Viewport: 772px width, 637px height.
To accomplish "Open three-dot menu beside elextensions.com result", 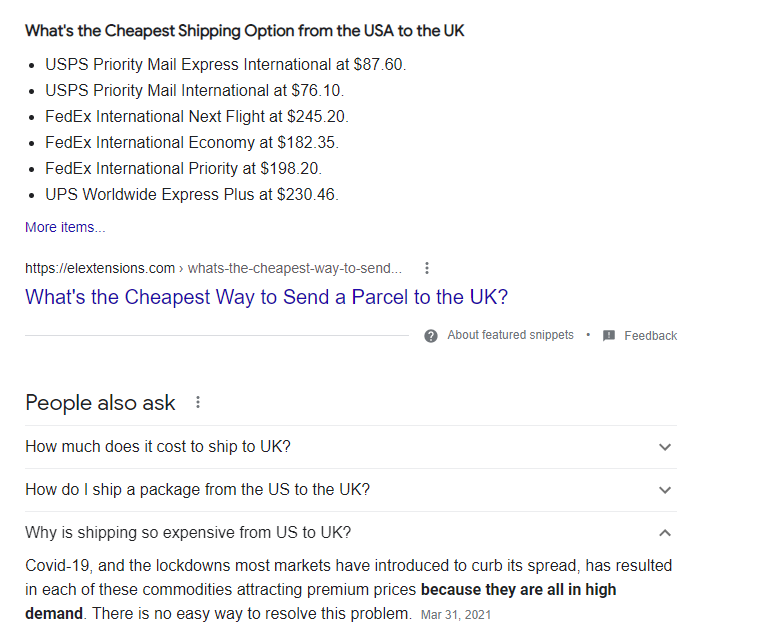I will pyautogui.click(x=427, y=268).
